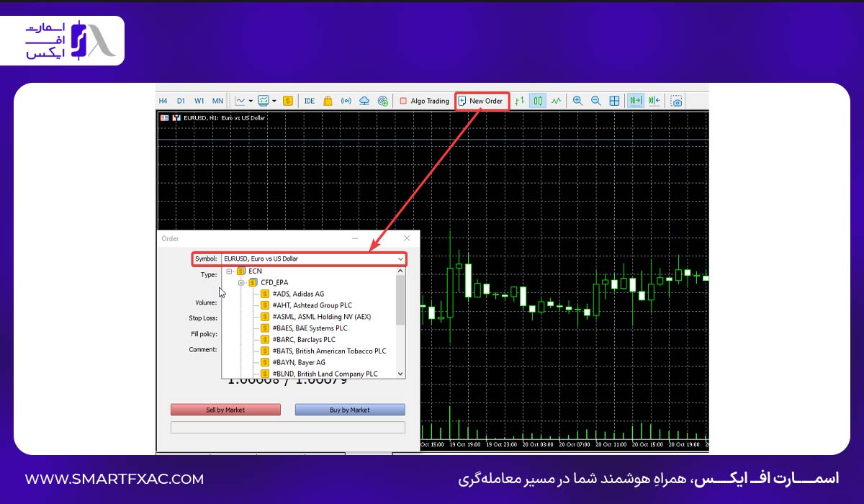
Task: Select #BATS, British American Tobacco PLC
Action: tap(323, 351)
